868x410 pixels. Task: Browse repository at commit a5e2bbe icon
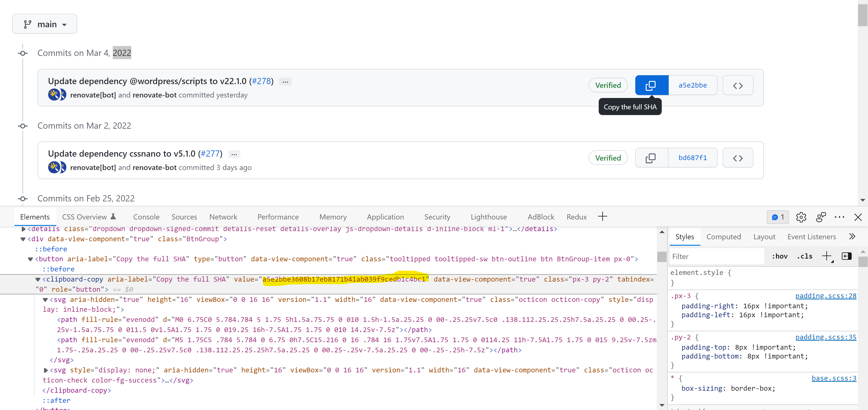tap(738, 85)
